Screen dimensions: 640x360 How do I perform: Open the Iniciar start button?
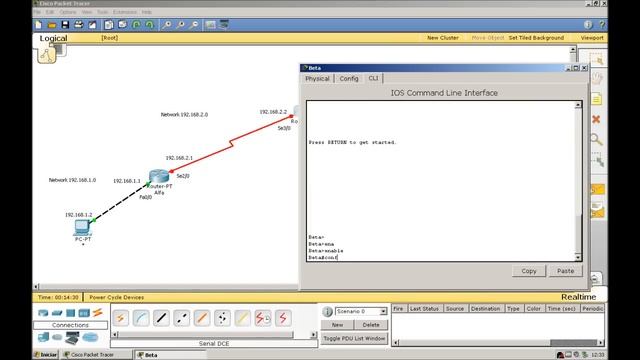click(x=46, y=355)
